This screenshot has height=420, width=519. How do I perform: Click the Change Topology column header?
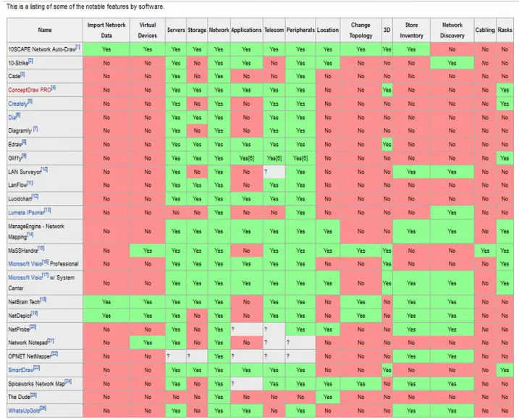pos(360,30)
